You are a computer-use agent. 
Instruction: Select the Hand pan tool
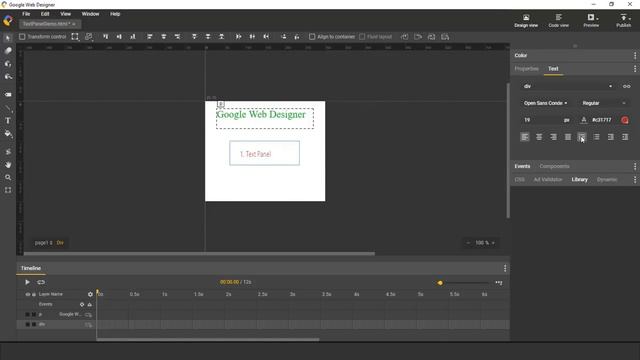coord(8,165)
